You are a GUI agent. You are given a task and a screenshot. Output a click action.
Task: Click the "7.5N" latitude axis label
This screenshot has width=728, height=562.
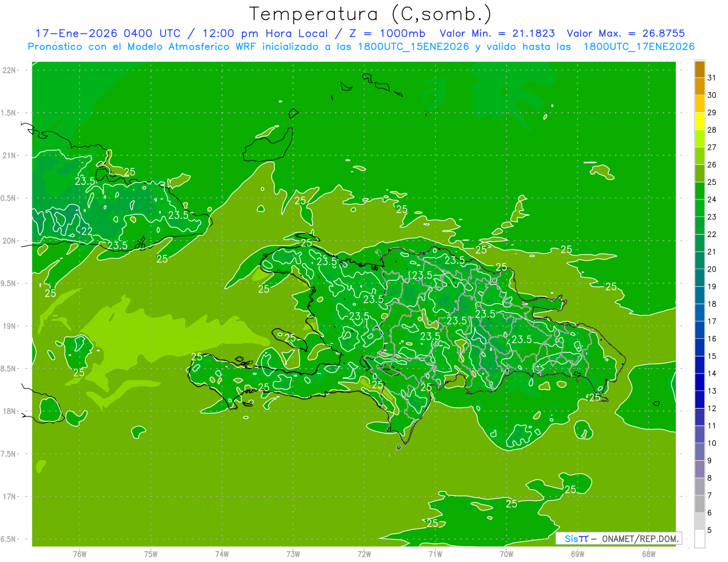click(9, 454)
